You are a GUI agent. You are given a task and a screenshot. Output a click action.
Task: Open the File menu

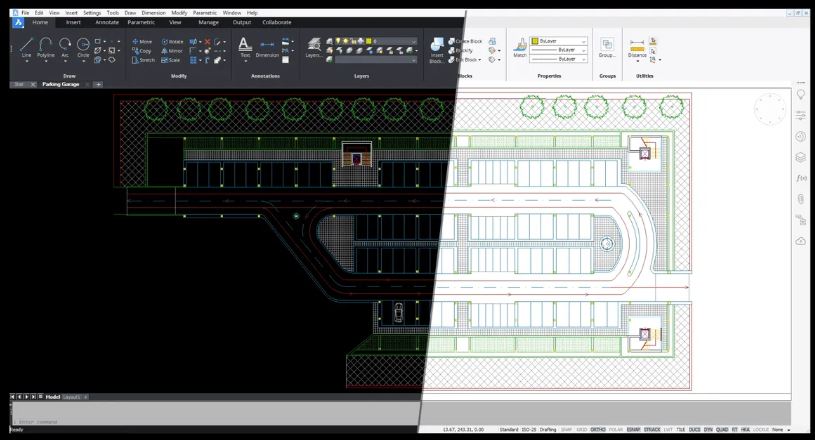tap(25, 12)
